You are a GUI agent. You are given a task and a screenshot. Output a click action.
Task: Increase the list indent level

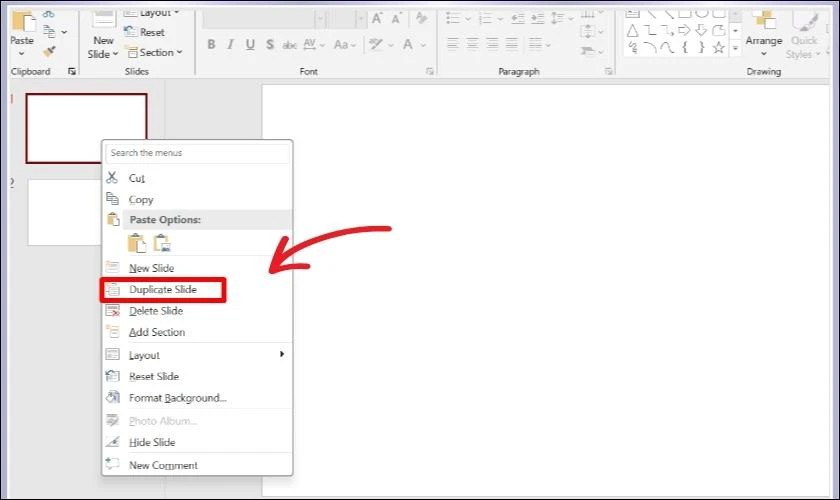pyautogui.click(x=537, y=19)
